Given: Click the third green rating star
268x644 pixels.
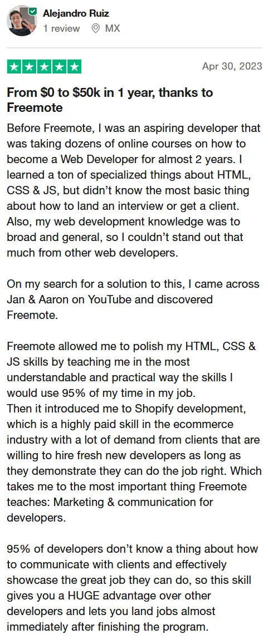Looking at the screenshot, I should click(44, 67).
